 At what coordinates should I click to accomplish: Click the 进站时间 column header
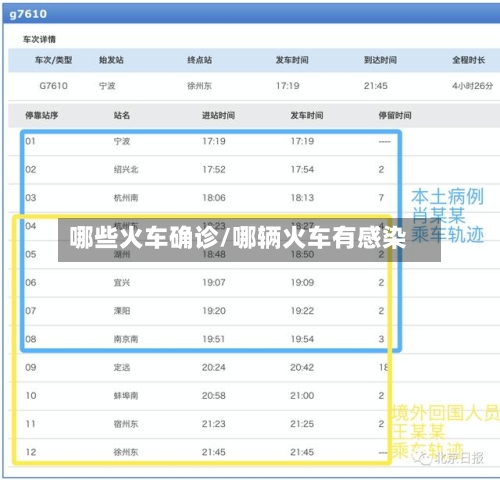[x=218, y=115]
